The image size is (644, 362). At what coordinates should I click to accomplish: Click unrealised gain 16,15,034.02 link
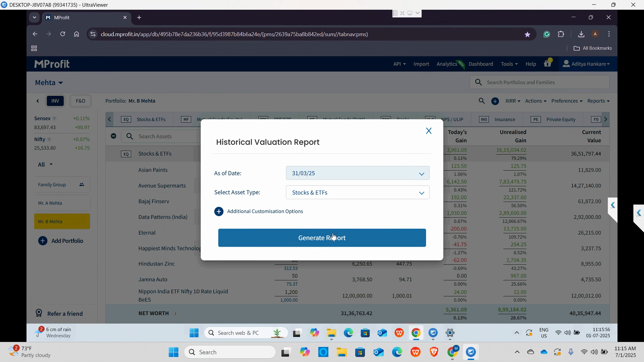click(x=511, y=150)
